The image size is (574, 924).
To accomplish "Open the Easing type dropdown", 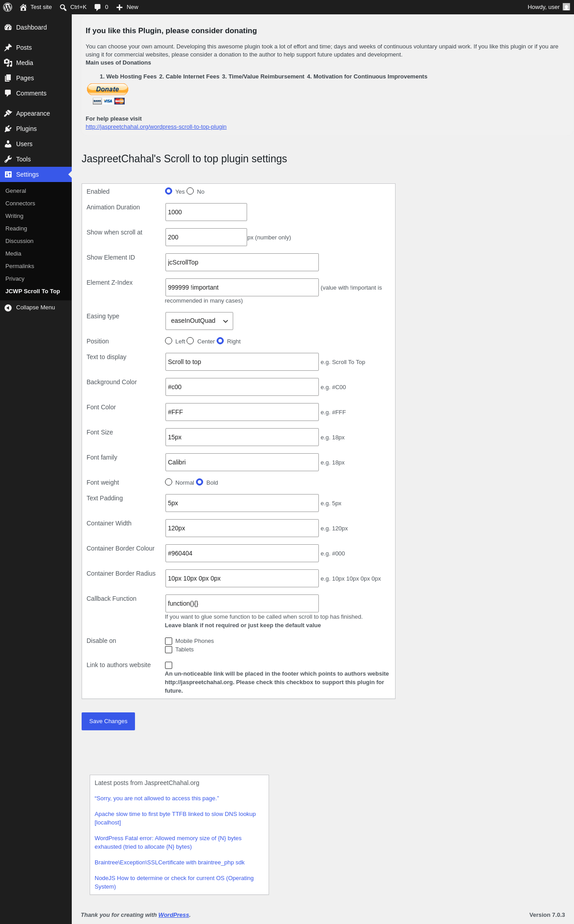I will 199,321.
